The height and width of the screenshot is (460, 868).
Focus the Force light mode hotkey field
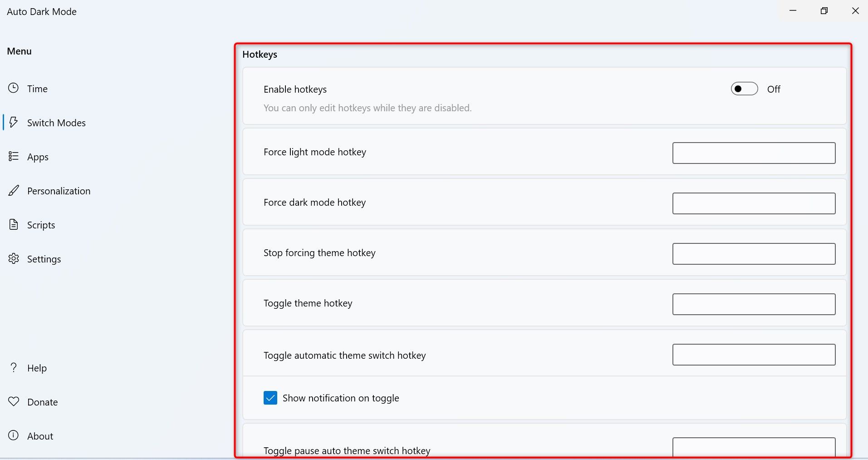(x=754, y=153)
